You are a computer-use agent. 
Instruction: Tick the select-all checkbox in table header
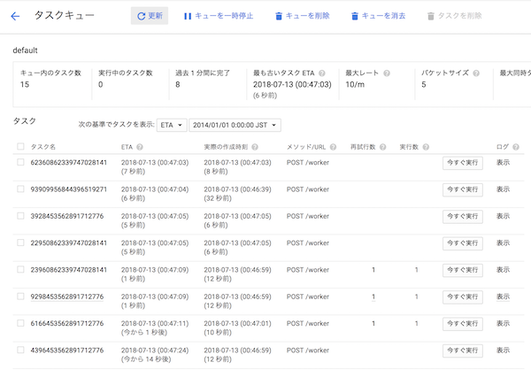tap(21, 147)
